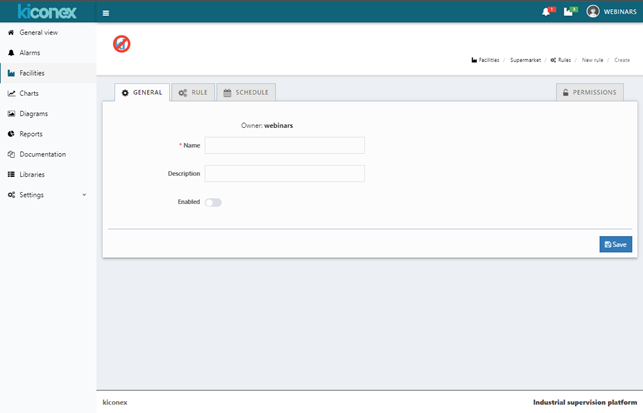Click the Description input field
This screenshot has width=643, height=413.
(284, 174)
